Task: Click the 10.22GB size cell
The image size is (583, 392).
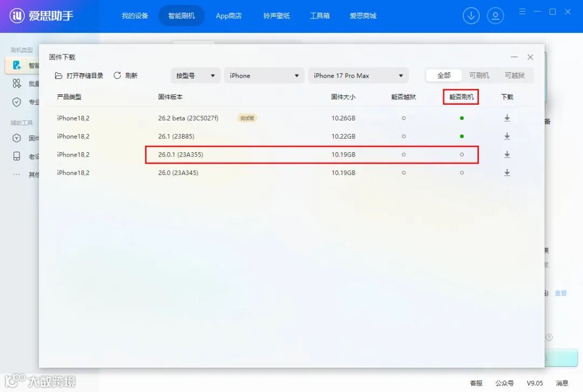Action: click(343, 136)
